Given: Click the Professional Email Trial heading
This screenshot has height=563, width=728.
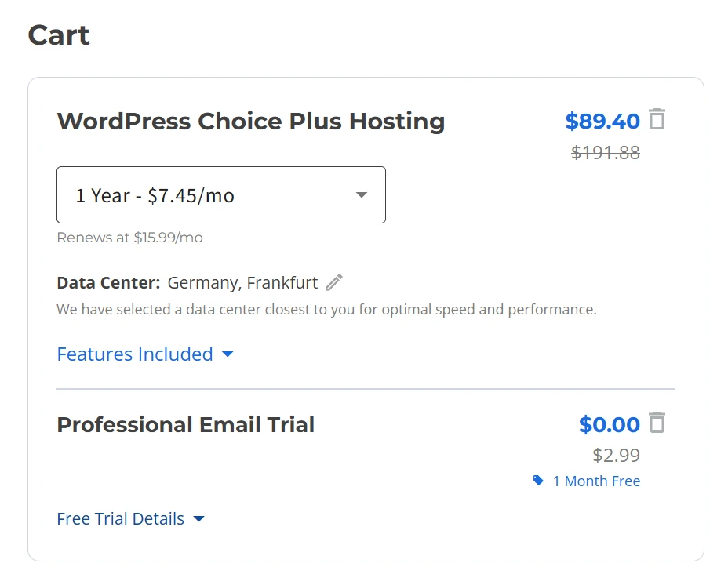Looking at the screenshot, I should coord(186,425).
